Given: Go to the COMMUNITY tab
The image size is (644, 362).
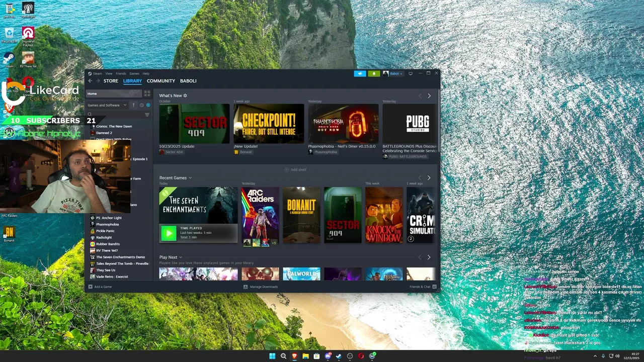Looking at the screenshot, I should (x=161, y=81).
